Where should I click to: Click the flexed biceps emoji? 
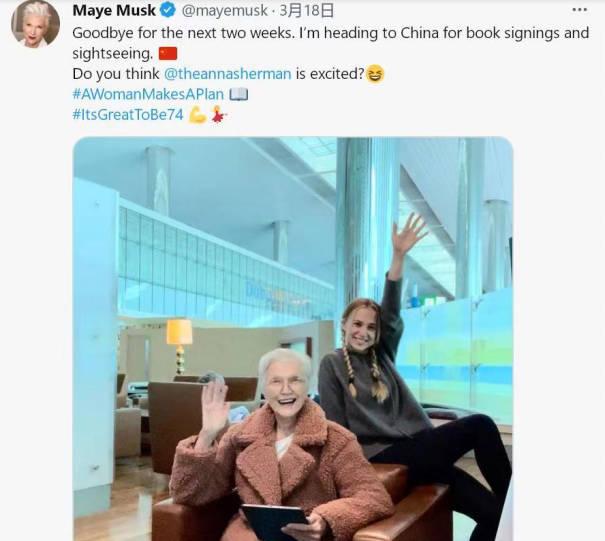point(197,115)
